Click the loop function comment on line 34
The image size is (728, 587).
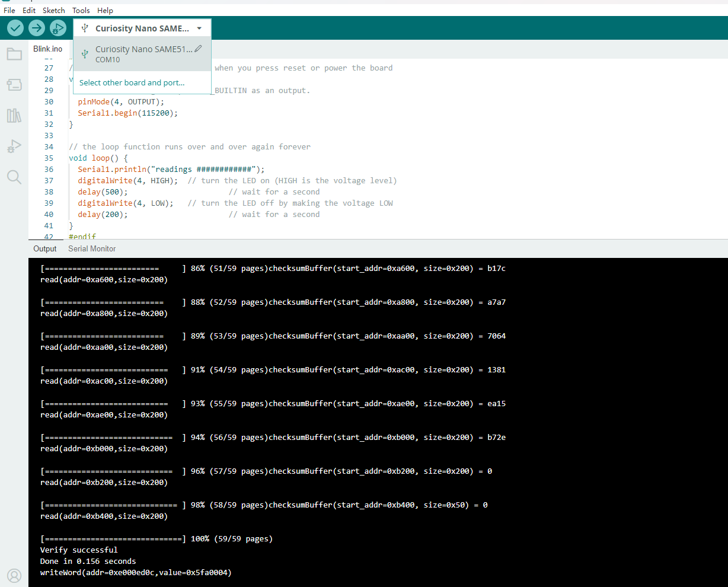pos(190,146)
